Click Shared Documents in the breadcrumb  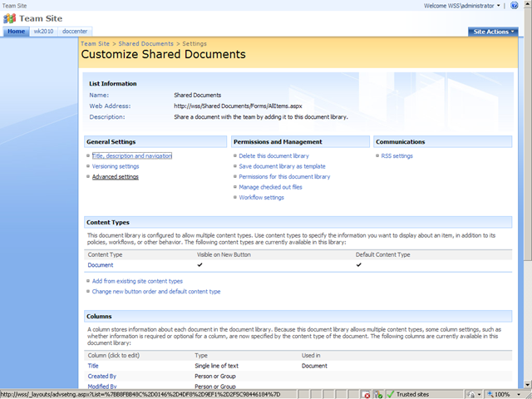point(146,43)
